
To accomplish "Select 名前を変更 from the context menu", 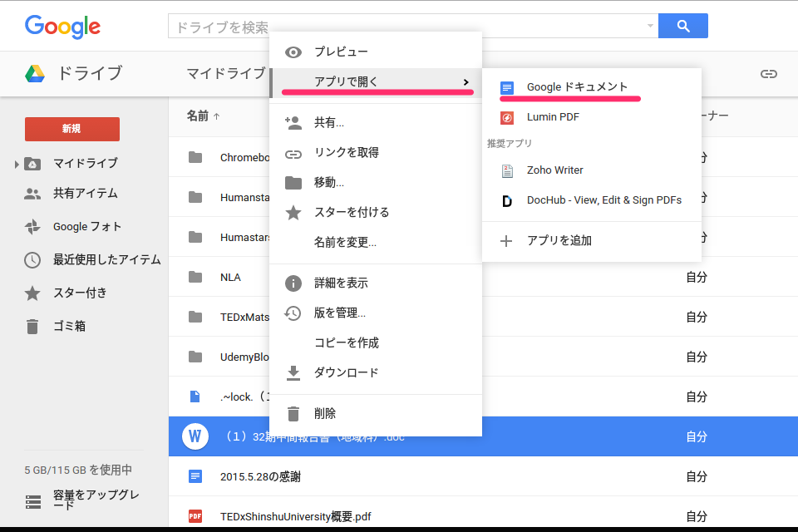I will click(376, 243).
